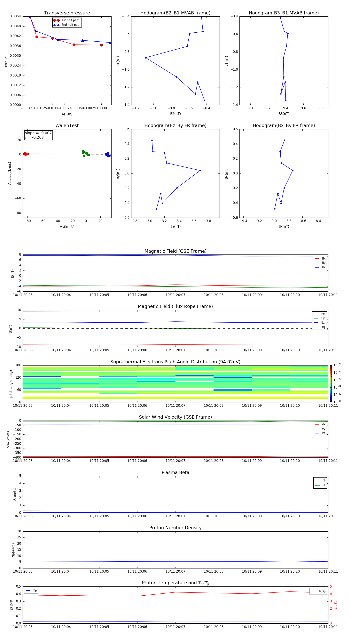The image size is (351, 644).
Task: Click the "Hodogram(Bx_By FR frame)" title
Action: click(284, 125)
